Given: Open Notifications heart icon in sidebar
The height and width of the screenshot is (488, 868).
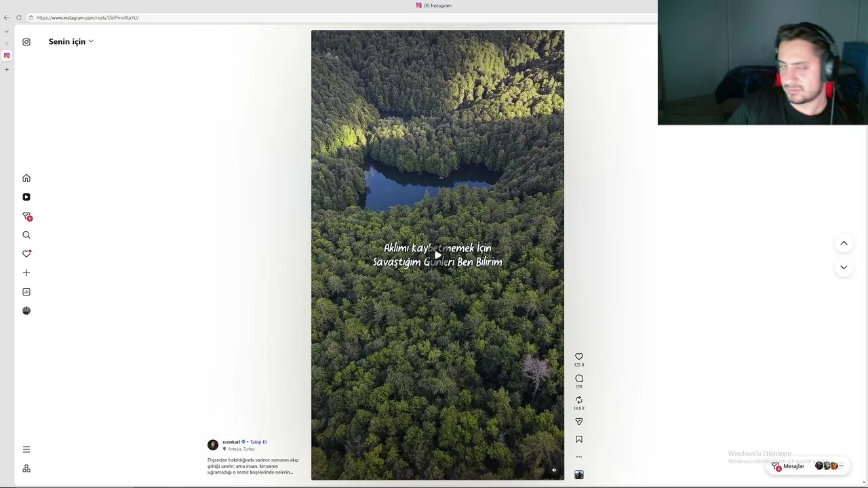Looking at the screenshot, I should 26,253.
